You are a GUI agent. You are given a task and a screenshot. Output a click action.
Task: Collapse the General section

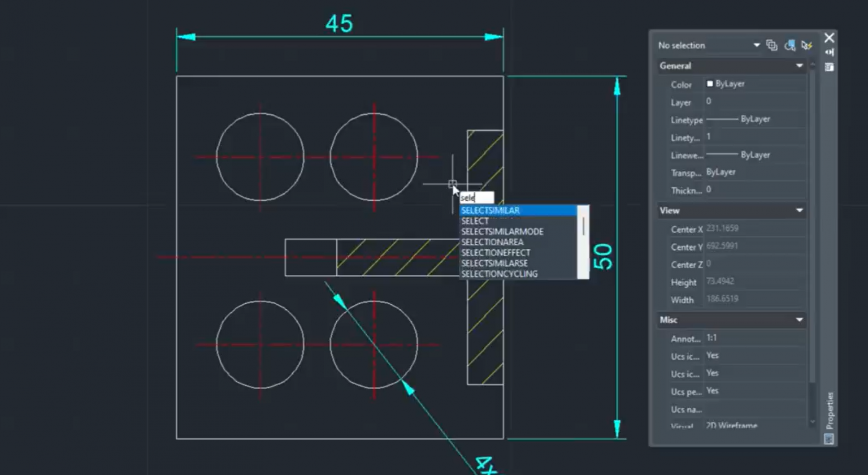pos(799,66)
